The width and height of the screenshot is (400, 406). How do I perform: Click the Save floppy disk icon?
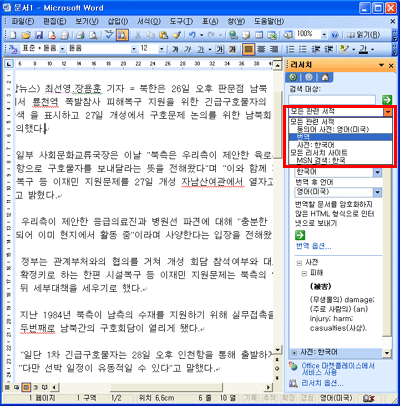coord(39,35)
